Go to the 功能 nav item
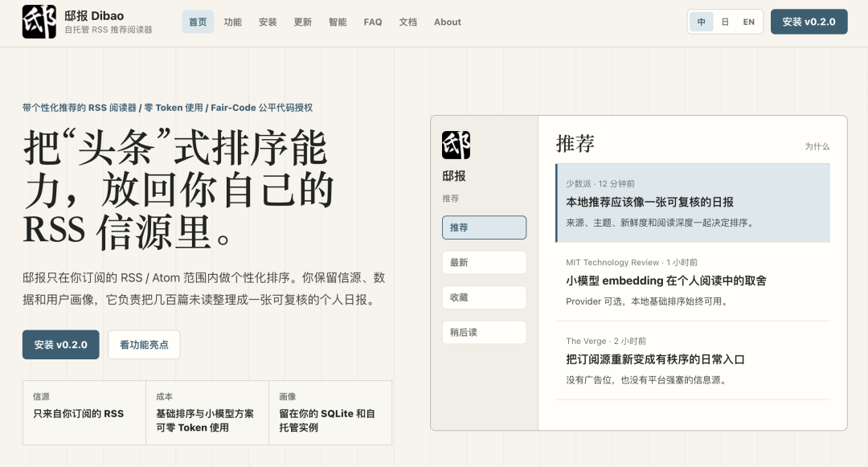This screenshot has height=467, width=868. pyautogui.click(x=232, y=23)
